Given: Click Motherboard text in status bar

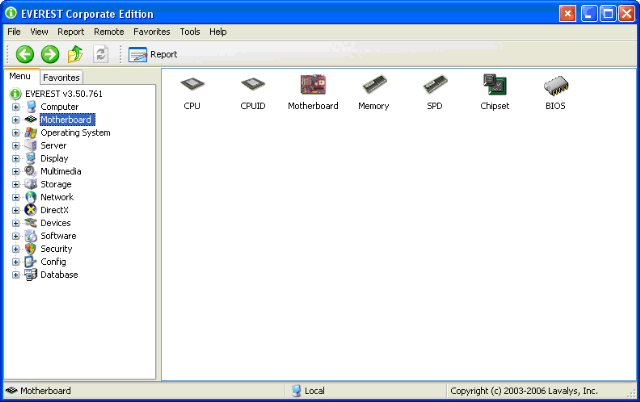Looking at the screenshot, I should [45, 391].
